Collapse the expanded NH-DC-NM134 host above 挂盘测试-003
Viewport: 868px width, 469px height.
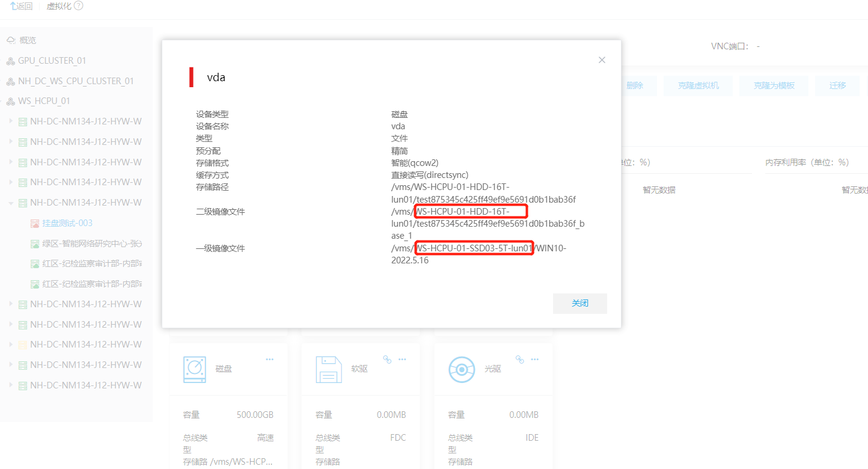point(11,203)
